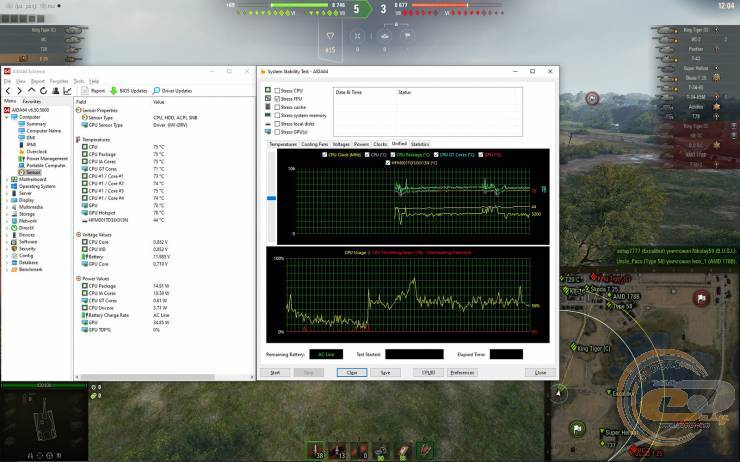Expand the Server tree node
This screenshot has width=740, height=462.
[7, 193]
